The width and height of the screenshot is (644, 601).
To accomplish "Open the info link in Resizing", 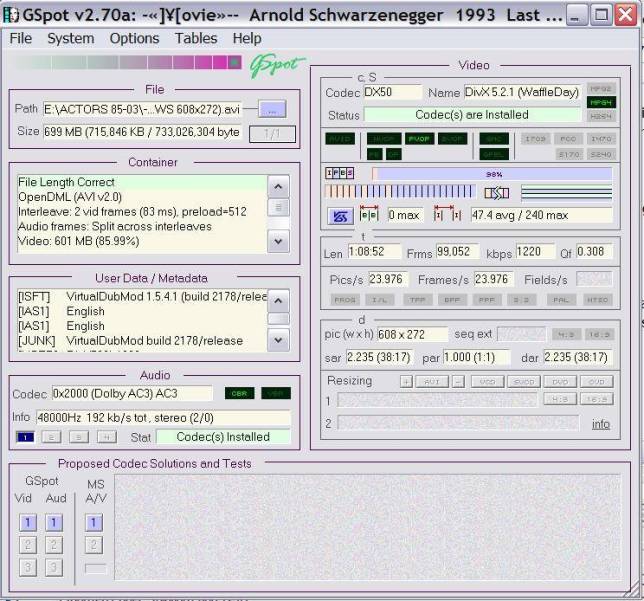I will 600,424.
